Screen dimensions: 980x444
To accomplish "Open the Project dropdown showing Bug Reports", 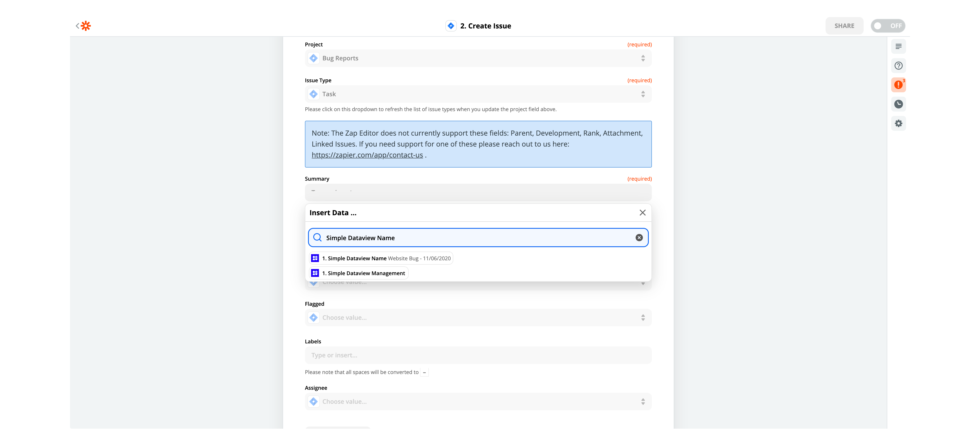I will (478, 58).
